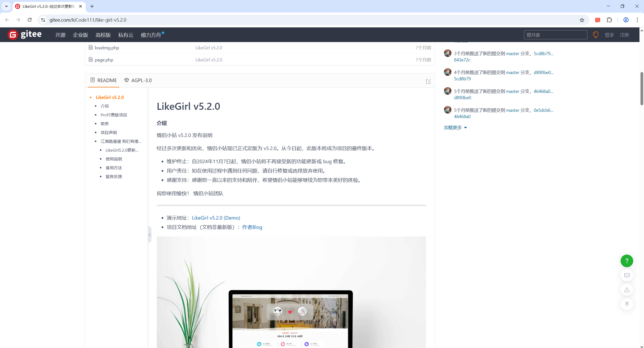Click commit hash 46468a0 at list bottom

coord(462,116)
